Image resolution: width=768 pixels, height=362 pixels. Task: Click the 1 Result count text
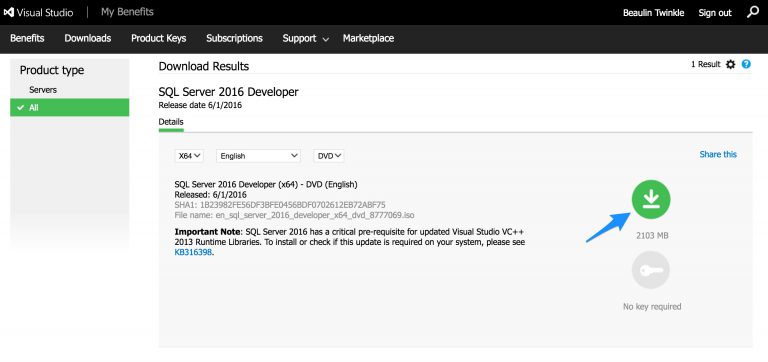coord(705,64)
